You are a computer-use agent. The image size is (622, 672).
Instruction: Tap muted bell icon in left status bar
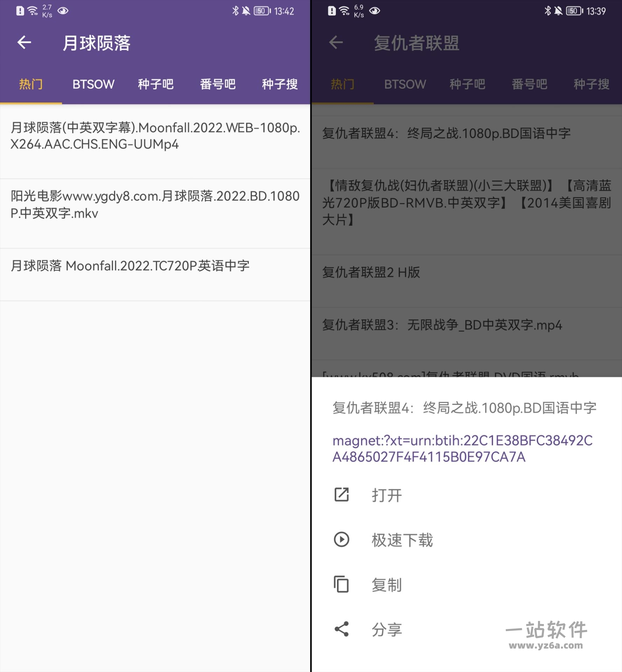(246, 11)
